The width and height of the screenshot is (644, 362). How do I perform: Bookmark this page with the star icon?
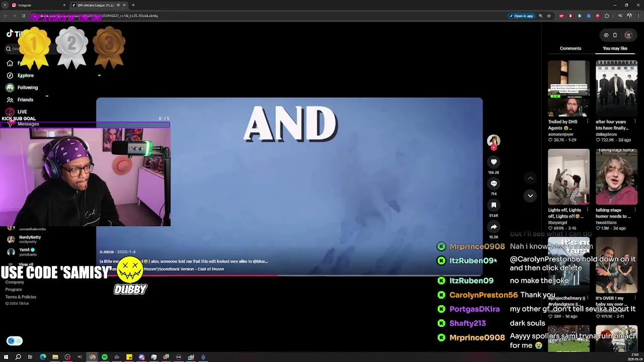(549, 16)
